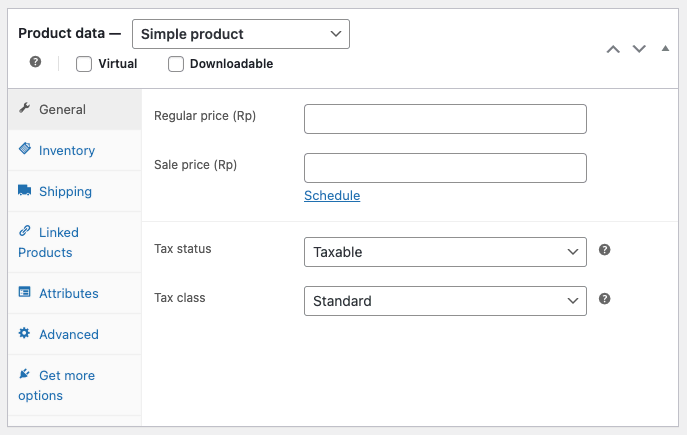Click the Get more options plug icon
Viewport: 687px width, 435px height.
pos(25,374)
